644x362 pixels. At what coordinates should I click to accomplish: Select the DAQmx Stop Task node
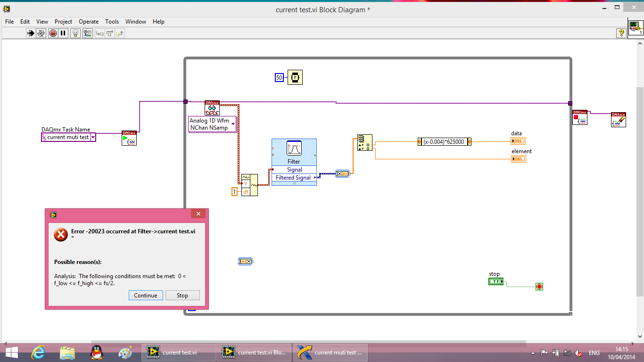[580, 117]
